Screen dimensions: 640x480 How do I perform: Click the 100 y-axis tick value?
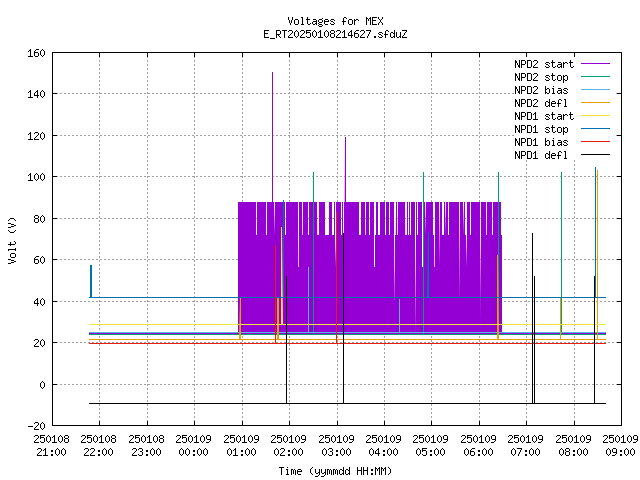tap(36, 177)
